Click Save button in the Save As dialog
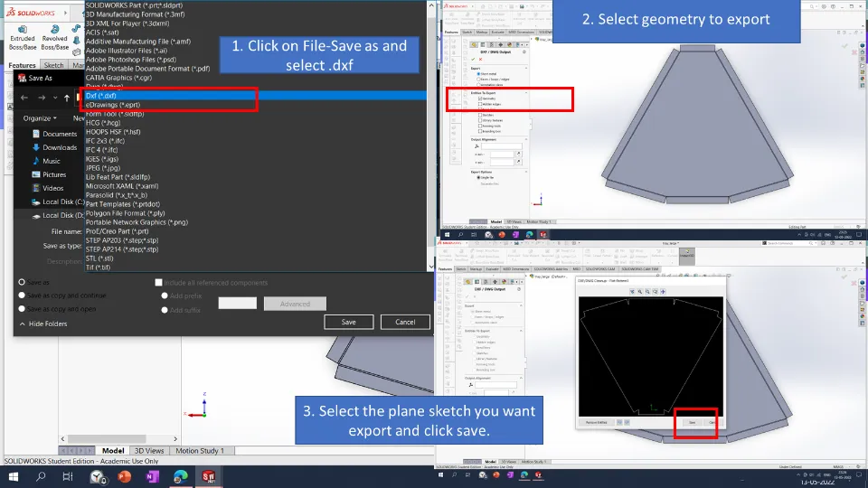The image size is (868, 488). click(x=349, y=322)
